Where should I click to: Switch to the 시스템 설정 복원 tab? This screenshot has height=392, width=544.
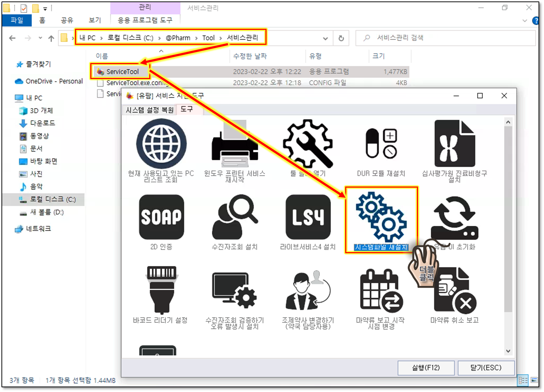click(x=150, y=110)
